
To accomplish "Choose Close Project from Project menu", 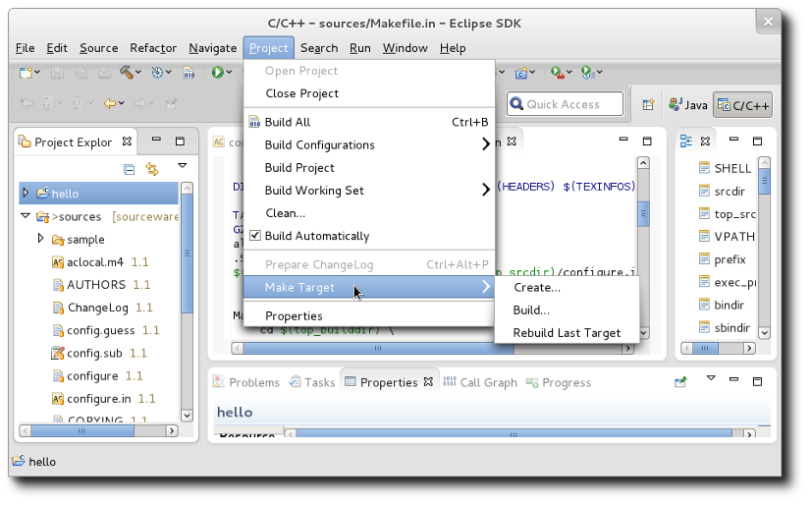I will tap(369, 93).
